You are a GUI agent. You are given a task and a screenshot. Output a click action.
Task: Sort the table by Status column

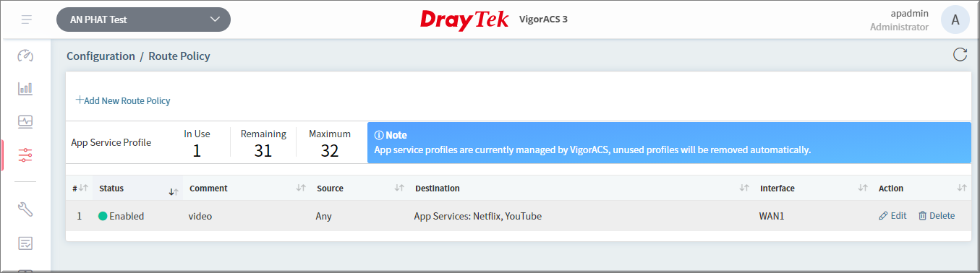[173, 191]
